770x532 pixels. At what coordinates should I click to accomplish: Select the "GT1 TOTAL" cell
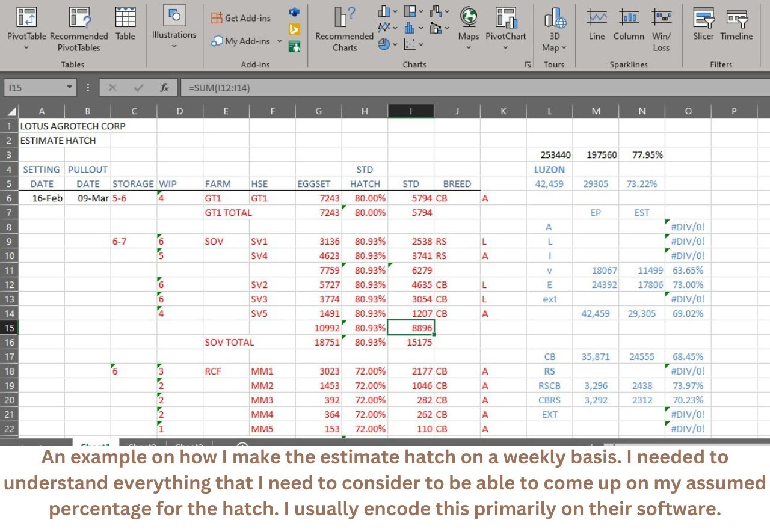228,212
